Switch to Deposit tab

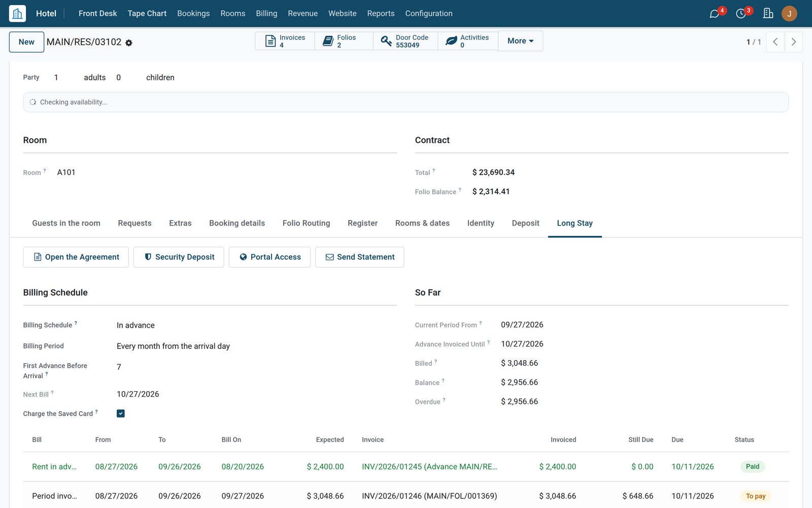[525, 223]
